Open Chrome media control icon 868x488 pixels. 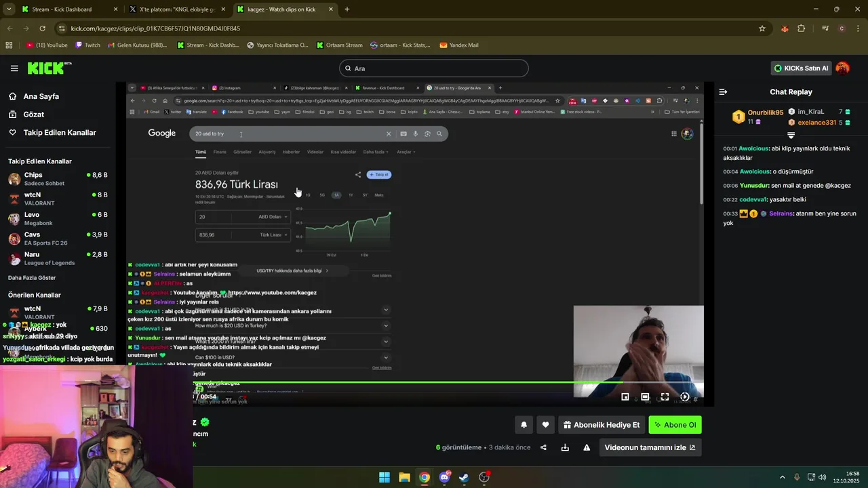click(x=825, y=28)
